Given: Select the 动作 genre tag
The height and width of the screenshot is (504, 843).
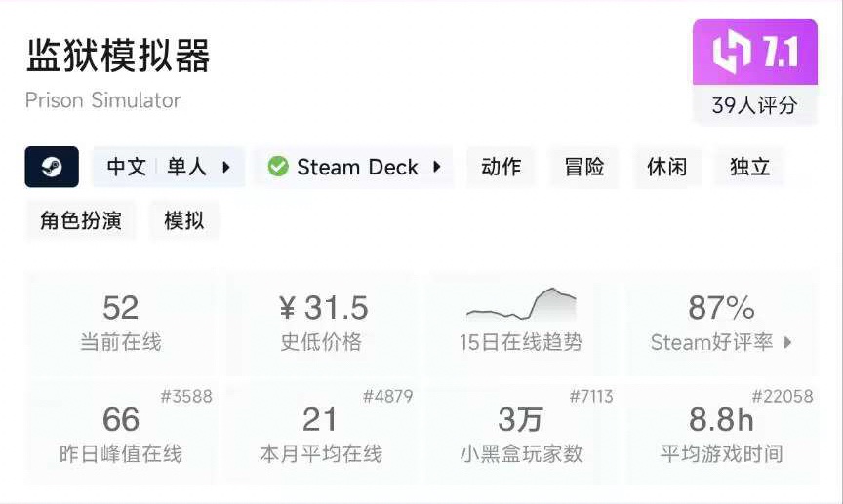Looking at the screenshot, I should (501, 167).
